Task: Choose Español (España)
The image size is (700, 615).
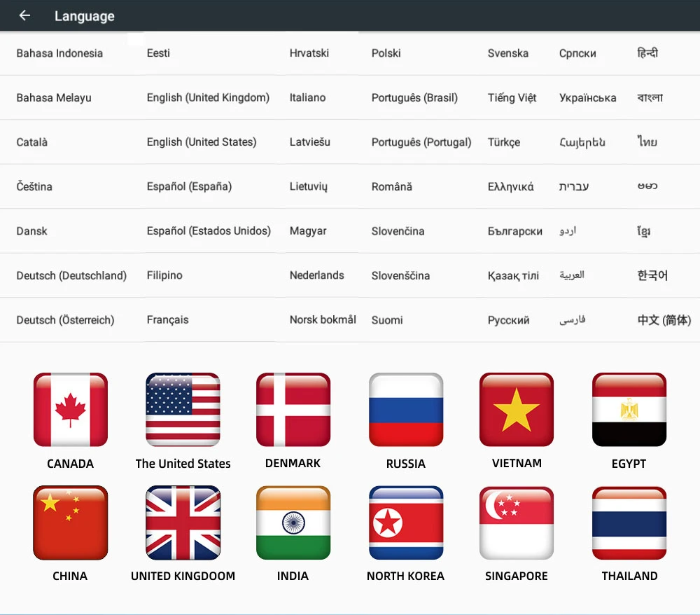Action: click(x=189, y=186)
